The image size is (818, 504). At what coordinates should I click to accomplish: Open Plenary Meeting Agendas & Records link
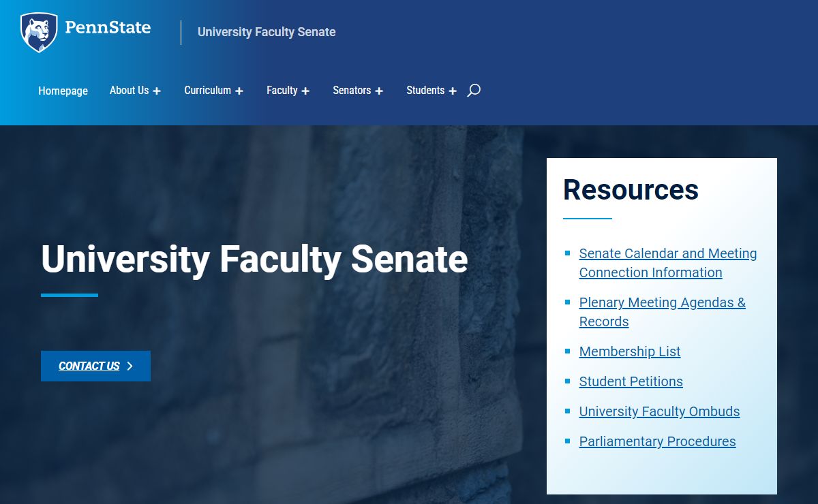[x=663, y=312]
